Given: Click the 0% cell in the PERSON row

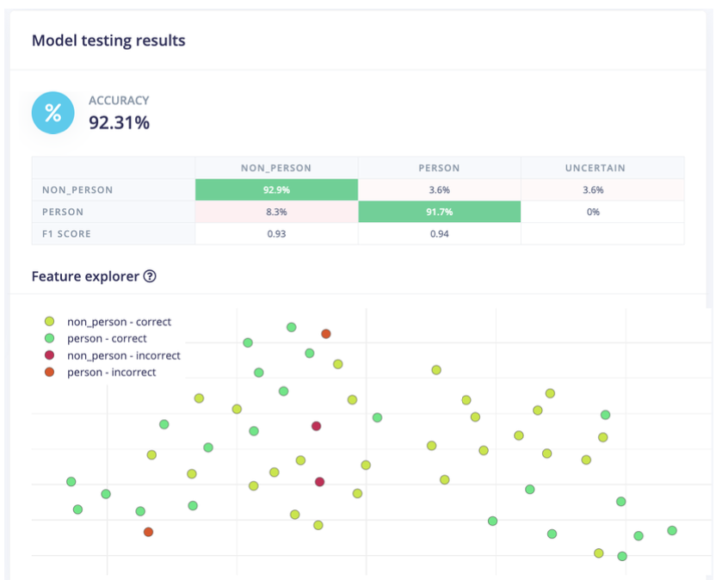Looking at the screenshot, I should pyautogui.click(x=602, y=212).
